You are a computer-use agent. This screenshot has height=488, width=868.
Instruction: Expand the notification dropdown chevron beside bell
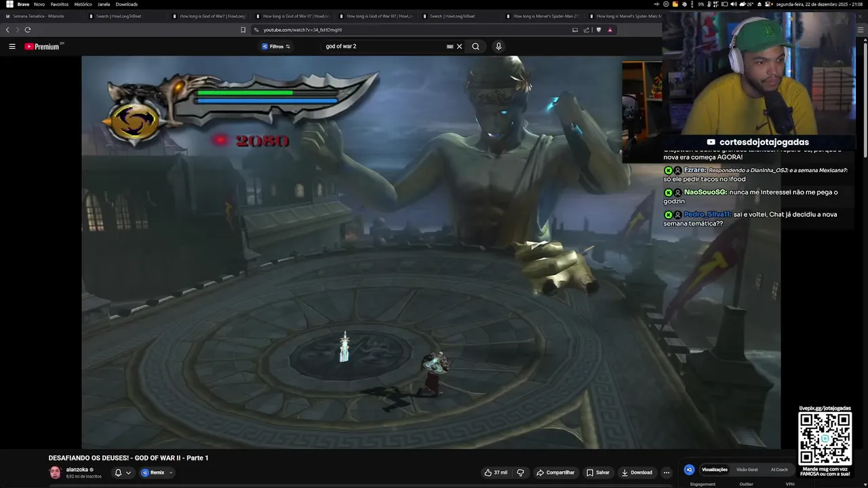click(x=128, y=472)
